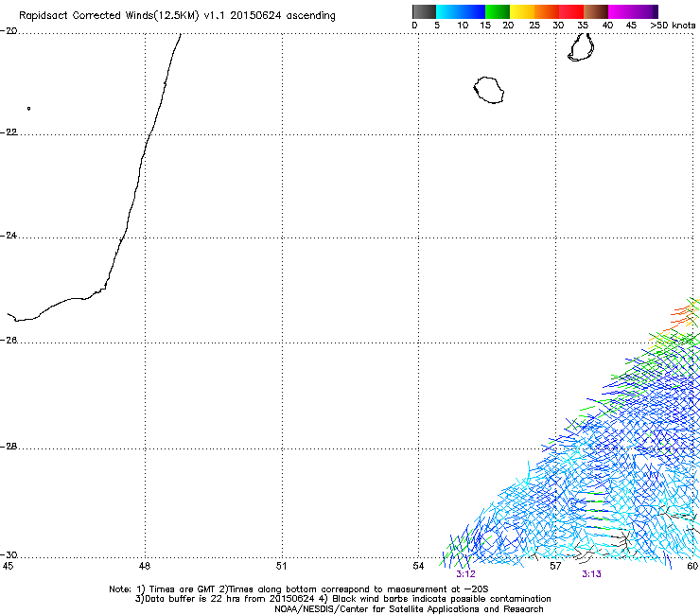Click the note line 'Times are GMT'
The image size is (700, 615).
tap(184, 589)
